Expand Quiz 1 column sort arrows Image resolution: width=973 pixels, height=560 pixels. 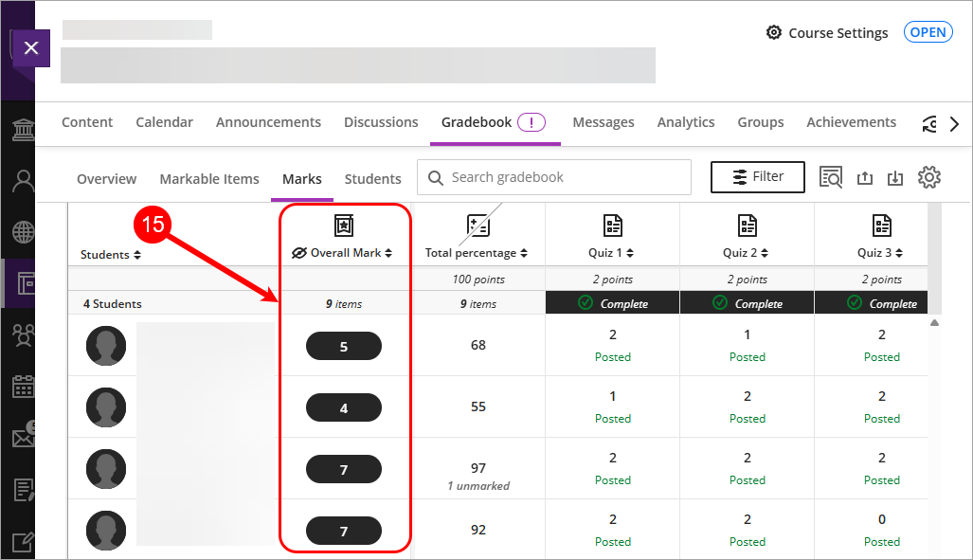[630, 253]
